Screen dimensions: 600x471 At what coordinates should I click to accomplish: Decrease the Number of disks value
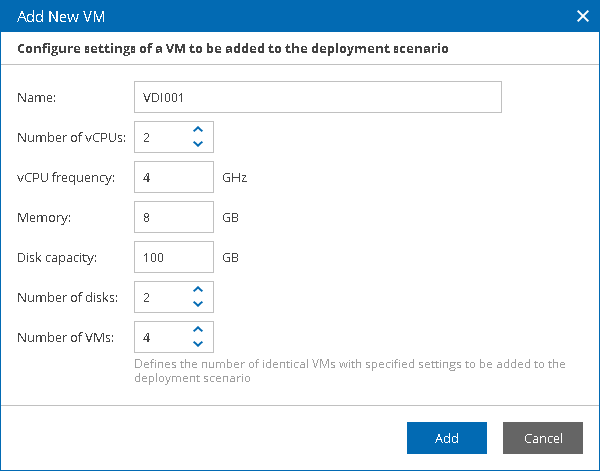point(198,304)
